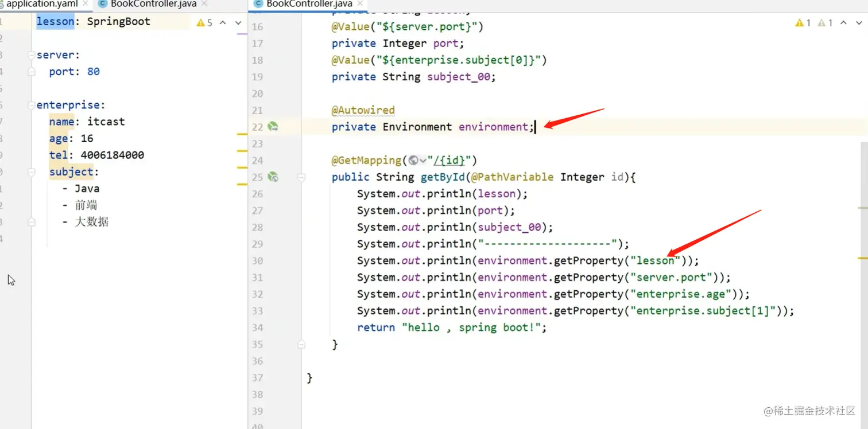Go to the previous highlighted problem in application.yaml

point(223,22)
